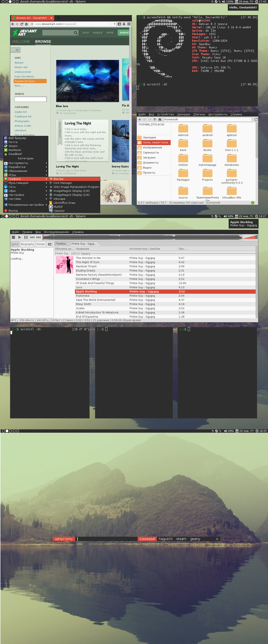Skip to previous track
The width and height of the screenshot is (268, 644).
[x=32, y=237]
